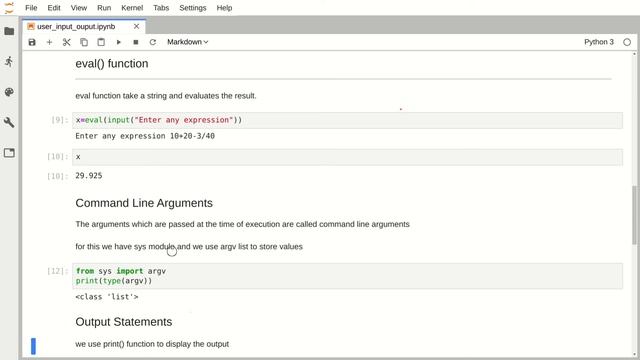640x360 pixels.
Task: Interrupt the kernel stop icon
Action: coord(136,42)
